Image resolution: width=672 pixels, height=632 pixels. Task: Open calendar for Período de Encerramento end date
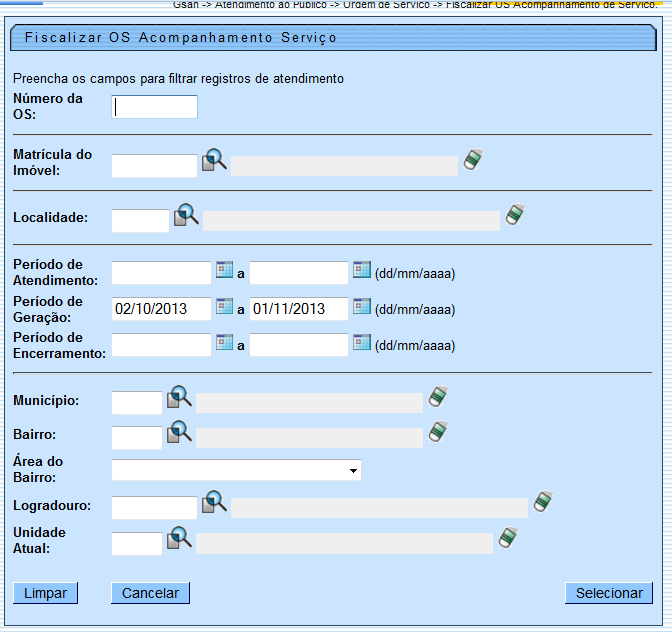[361, 343]
